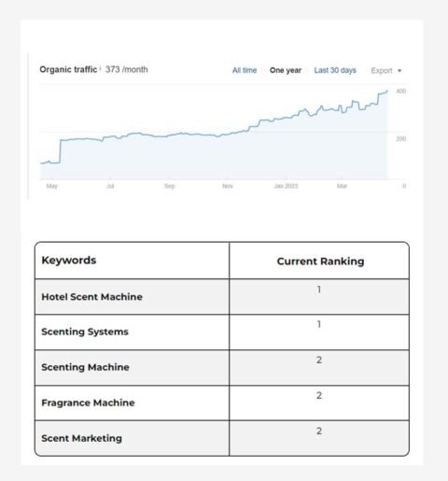Open the Last 30 days view
This screenshot has width=448, height=481.
point(335,70)
